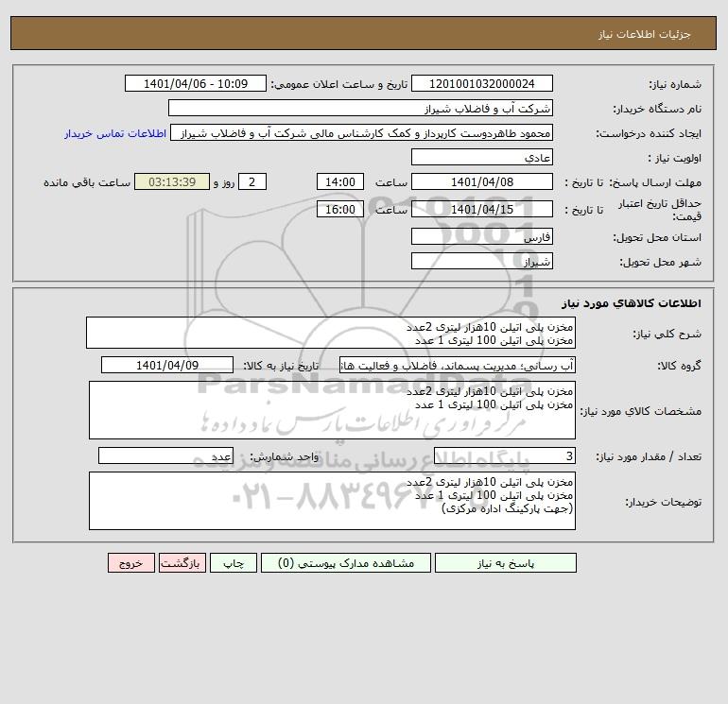Click the deadline time field 14:00

click(340, 182)
